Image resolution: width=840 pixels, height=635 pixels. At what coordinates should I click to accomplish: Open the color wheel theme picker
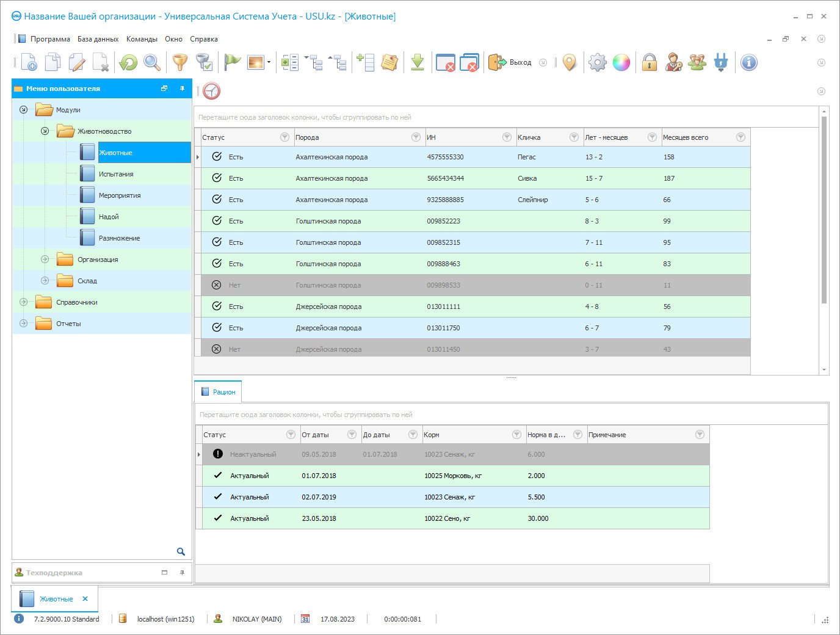pyautogui.click(x=621, y=62)
